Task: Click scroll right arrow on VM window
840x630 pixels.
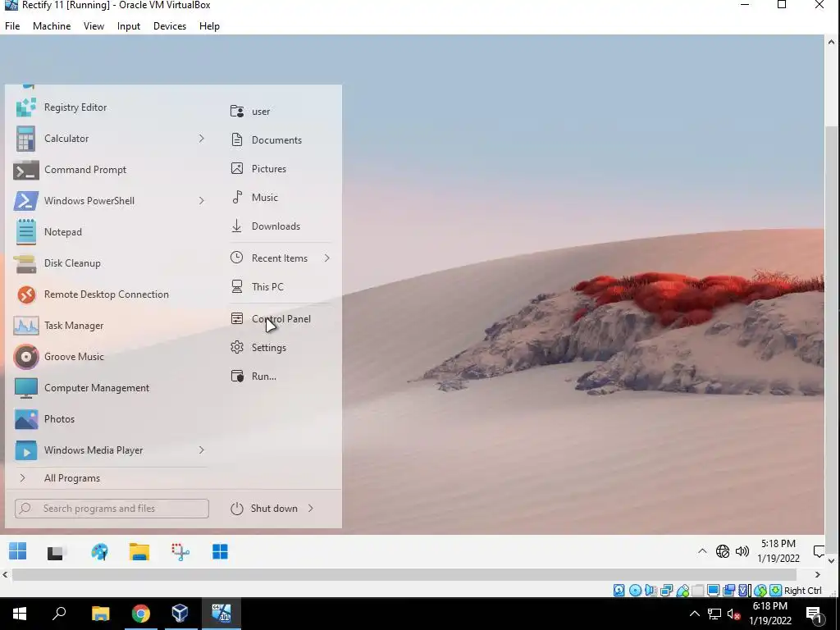Action: (818, 574)
